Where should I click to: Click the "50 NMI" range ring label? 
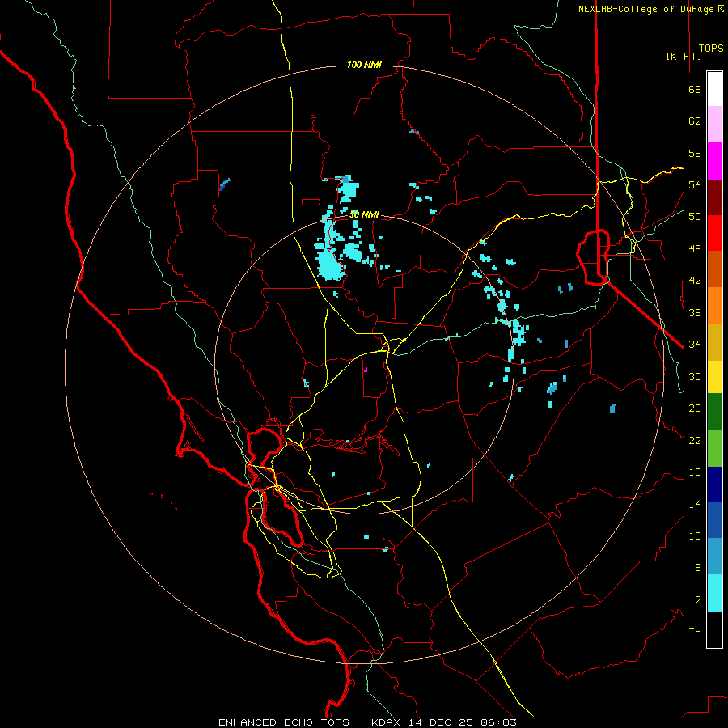click(364, 214)
